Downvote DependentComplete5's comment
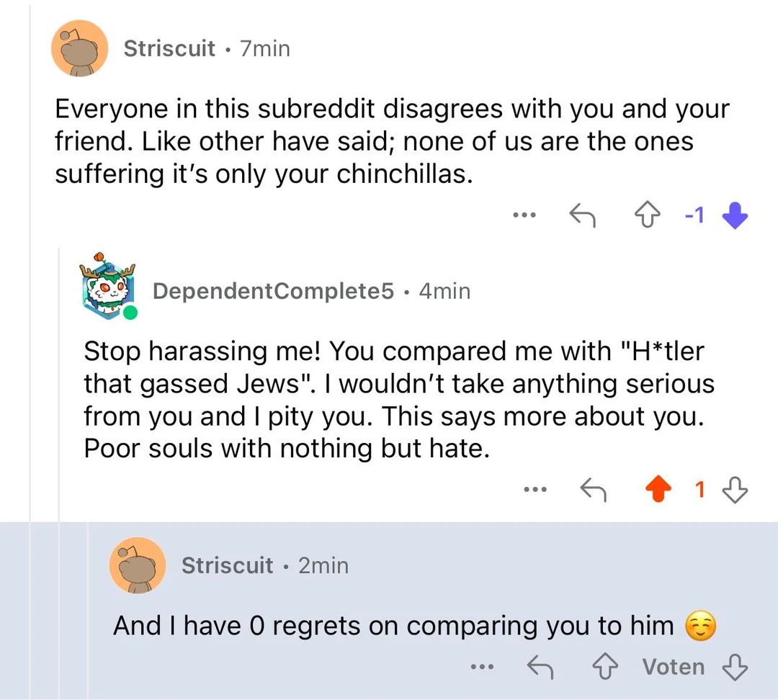This screenshot has width=778, height=700. pyautogui.click(x=735, y=489)
